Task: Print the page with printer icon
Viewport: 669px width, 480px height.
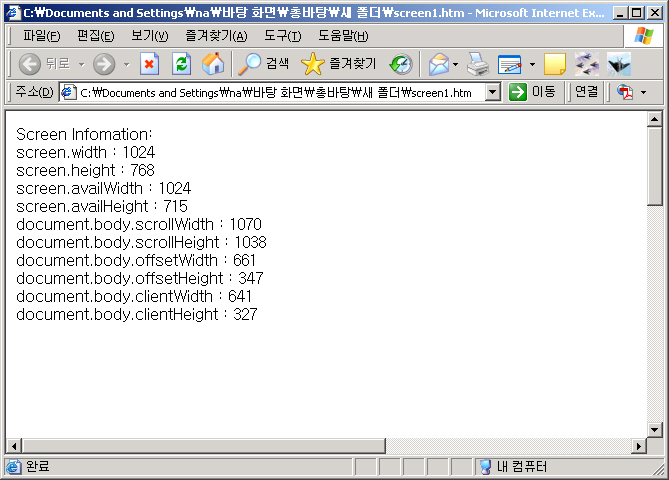Action: coord(478,64)
